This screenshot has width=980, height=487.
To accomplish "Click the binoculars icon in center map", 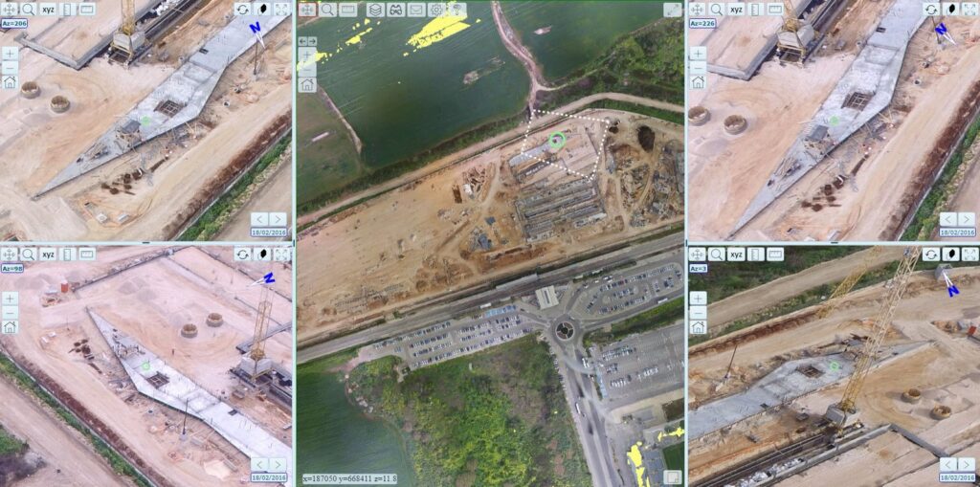I will 395,10.
